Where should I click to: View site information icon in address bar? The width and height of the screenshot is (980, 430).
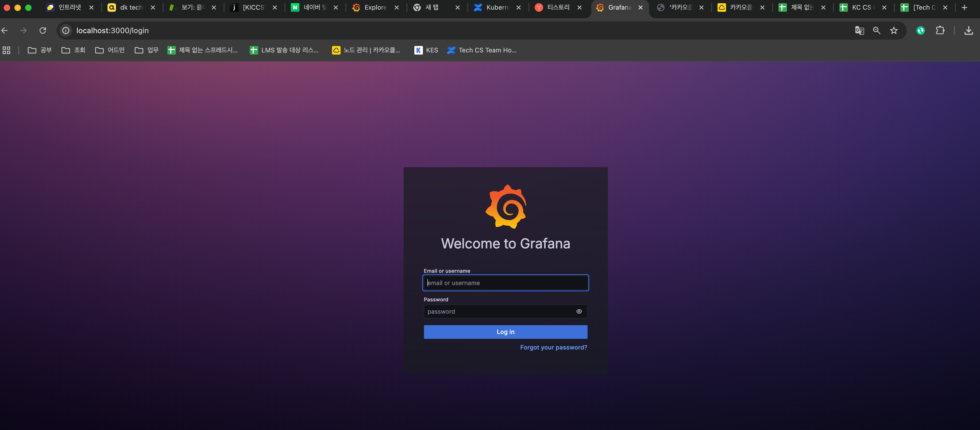tap(66, 30)
